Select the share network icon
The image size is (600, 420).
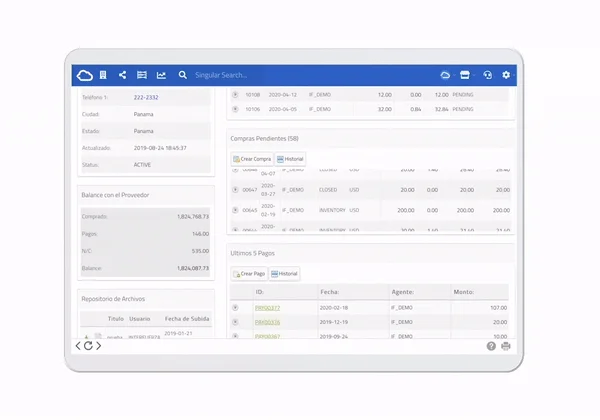tap(122, 75)
